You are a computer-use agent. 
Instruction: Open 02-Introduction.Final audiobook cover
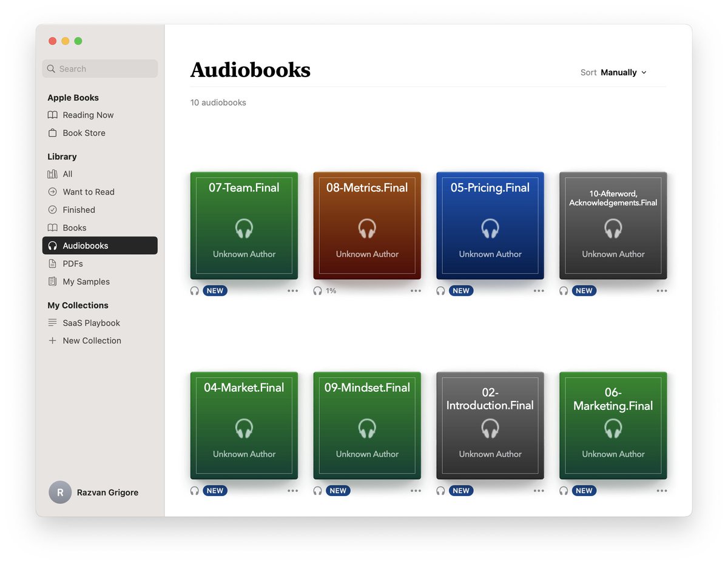pos(490,426)
